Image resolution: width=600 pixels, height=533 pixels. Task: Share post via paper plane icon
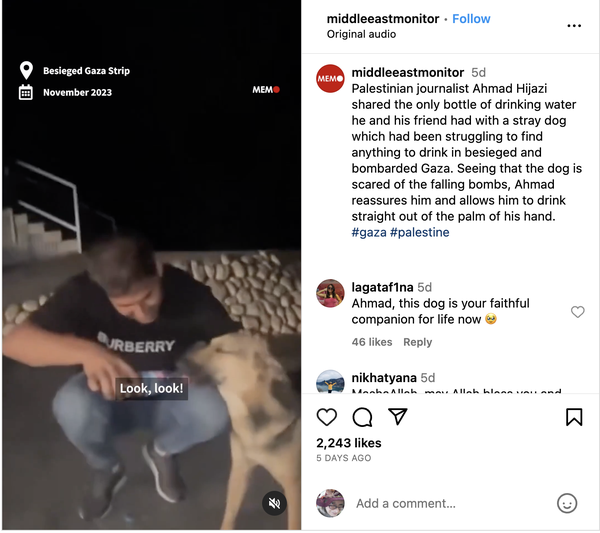[x=398, y=416]
